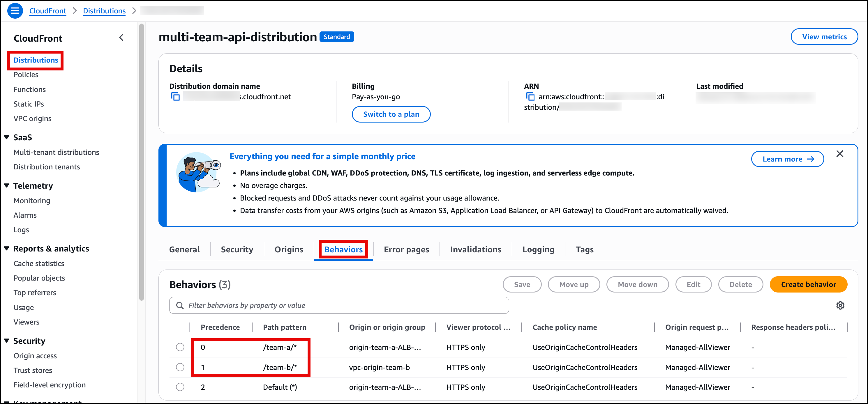The image size is (868, 404).
Task: Copy the distribution domain name
Action: coord(175,97)
